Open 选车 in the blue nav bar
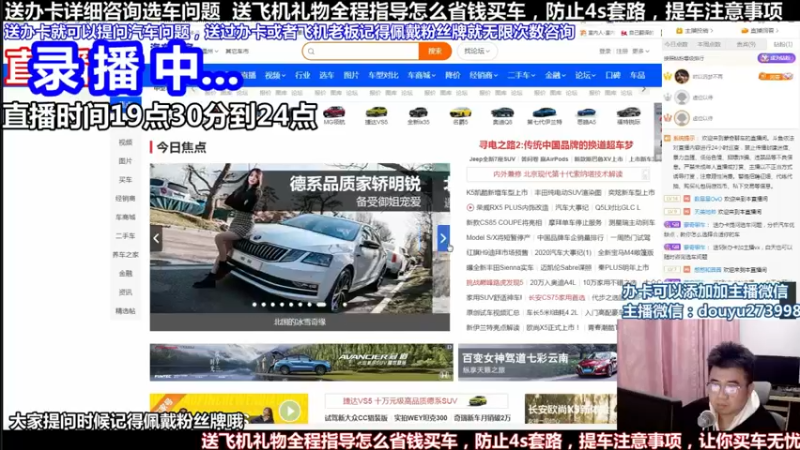 [x=327, y=76]
